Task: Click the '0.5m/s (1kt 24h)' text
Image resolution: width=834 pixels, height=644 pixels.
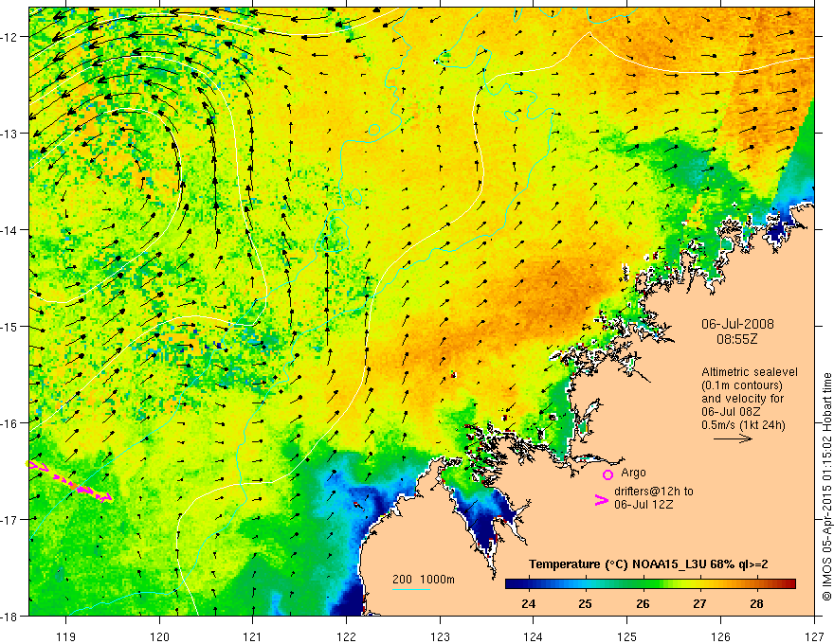Action: (x=743, y=425)
